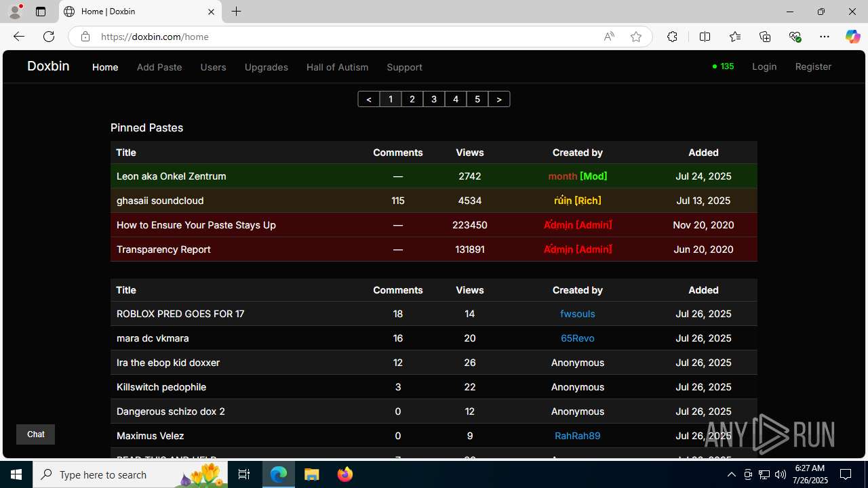Open the Hall of Autism page
Image resolution: width=868 pixels, height=488 pixels.
click(337, 67)
